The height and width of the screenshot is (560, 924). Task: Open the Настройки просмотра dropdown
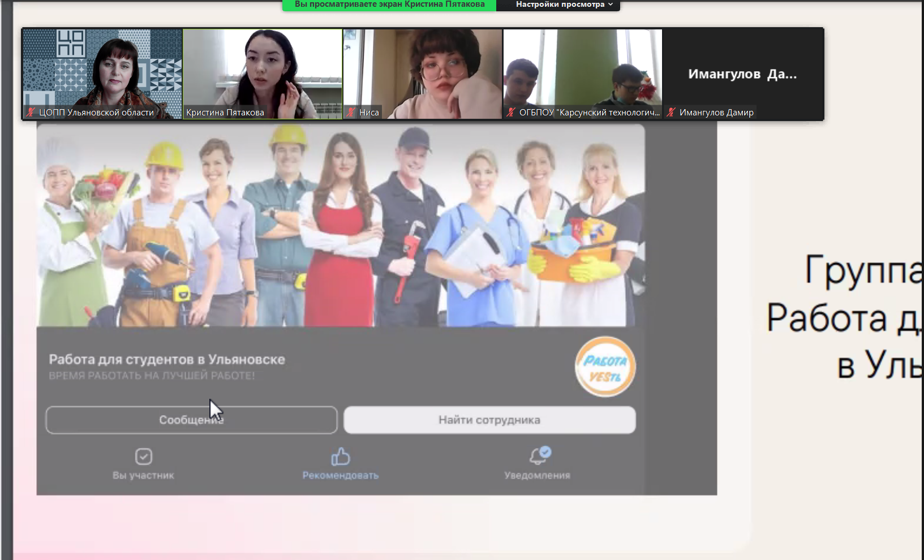[560, 5]
